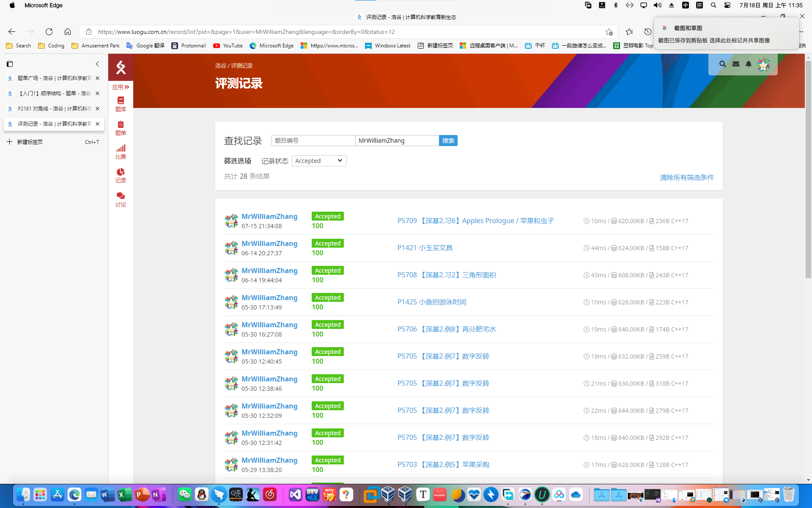Open the 洛谷 breadcrumb link
The height and width of the screenshot is (508, 812).
(x=220, y=66)
